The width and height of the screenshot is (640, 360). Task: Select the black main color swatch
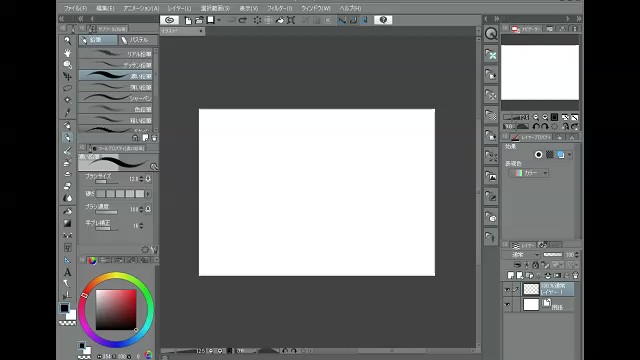(x=64, y=308)
